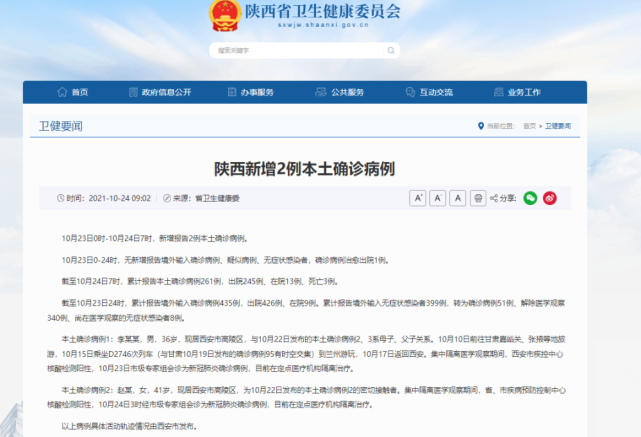Click the 卫健要闻 section heading
Image resolution: width=641 pixels, height=437 pixels.
[61, 126]
